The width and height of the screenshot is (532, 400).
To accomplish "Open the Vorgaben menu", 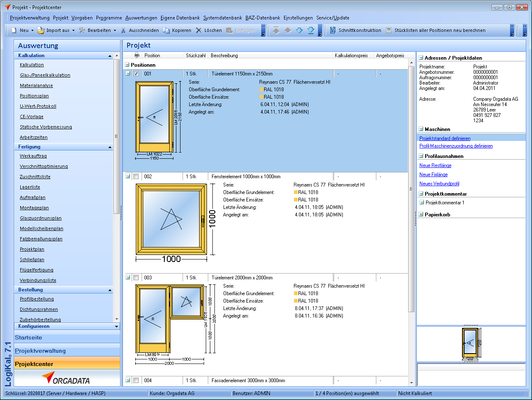I will pyautogui.click(x=82, y=18).
